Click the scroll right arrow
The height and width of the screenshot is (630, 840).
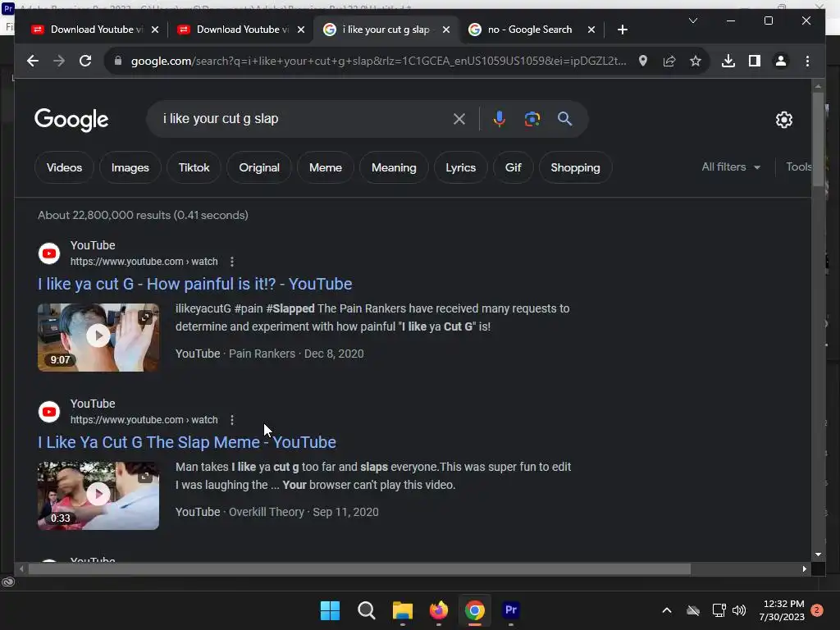tap(804, 569)
